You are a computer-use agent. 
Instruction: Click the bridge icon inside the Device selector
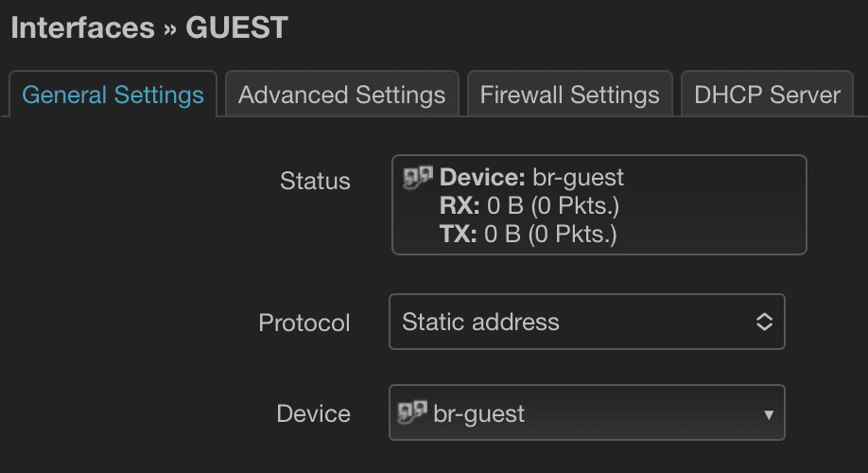point(415,412)
